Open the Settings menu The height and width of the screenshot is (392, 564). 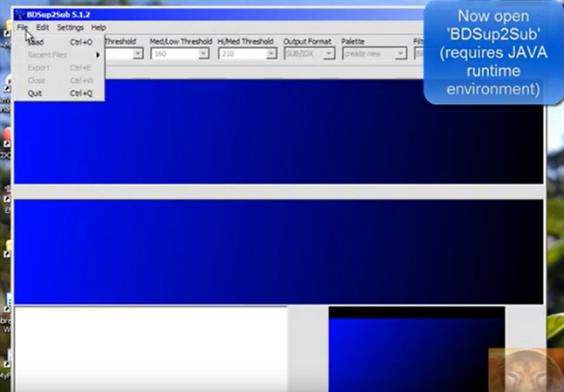[x=70, y=27]
